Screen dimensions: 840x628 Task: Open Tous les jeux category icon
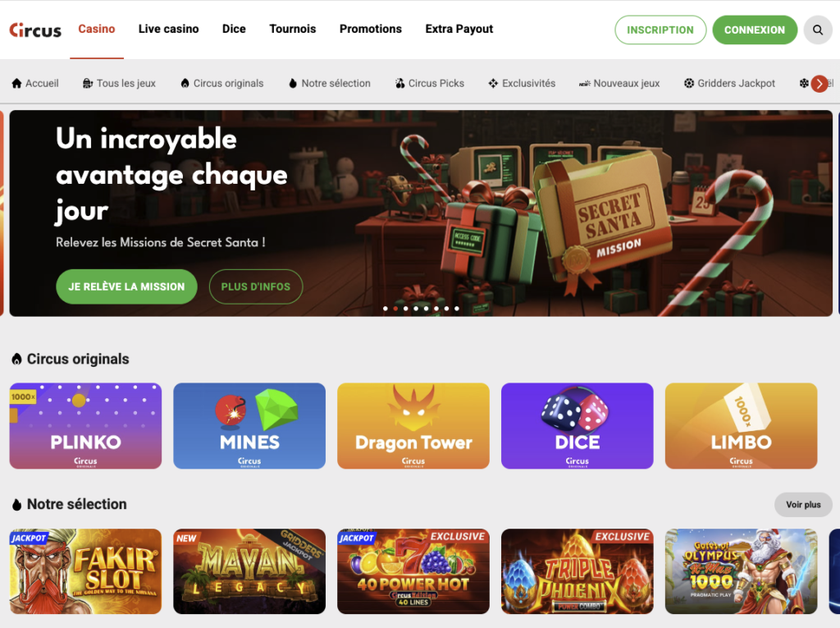coord(88,83)
